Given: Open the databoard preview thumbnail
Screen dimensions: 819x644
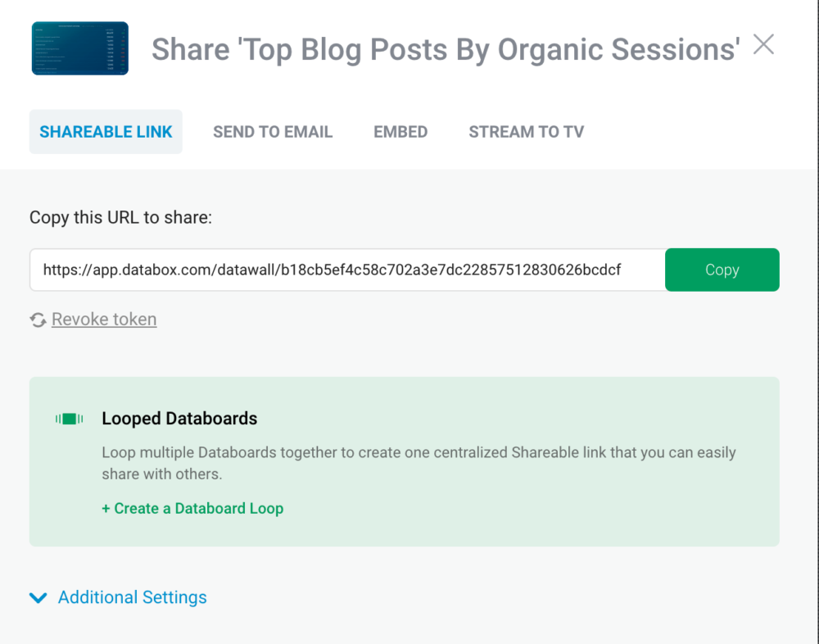Looking at the screenshot, I should pyautogui.click(x=79, y=48).
